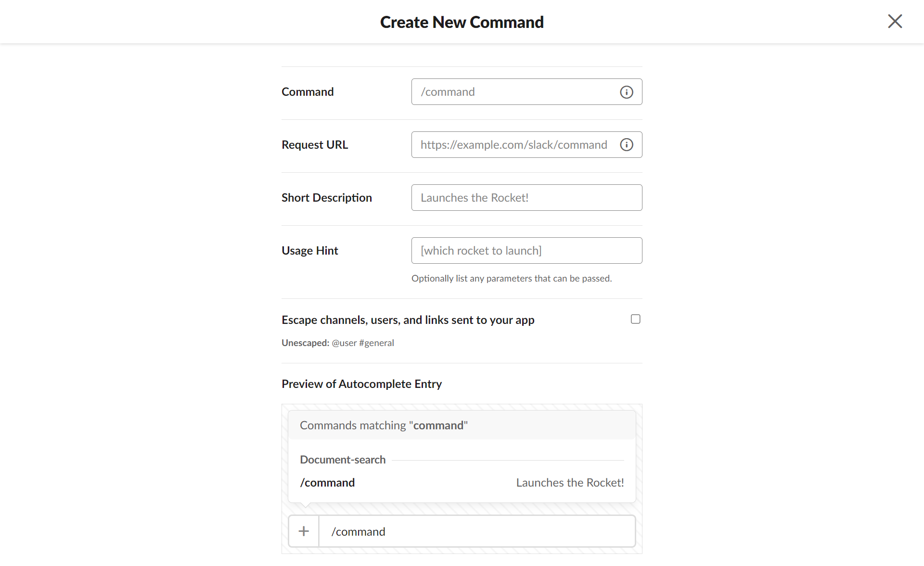This screenshot has width=924, height=566.
Task: Click the 'Escape channels, users, and links' label
Action: click(x=408, y=320)
